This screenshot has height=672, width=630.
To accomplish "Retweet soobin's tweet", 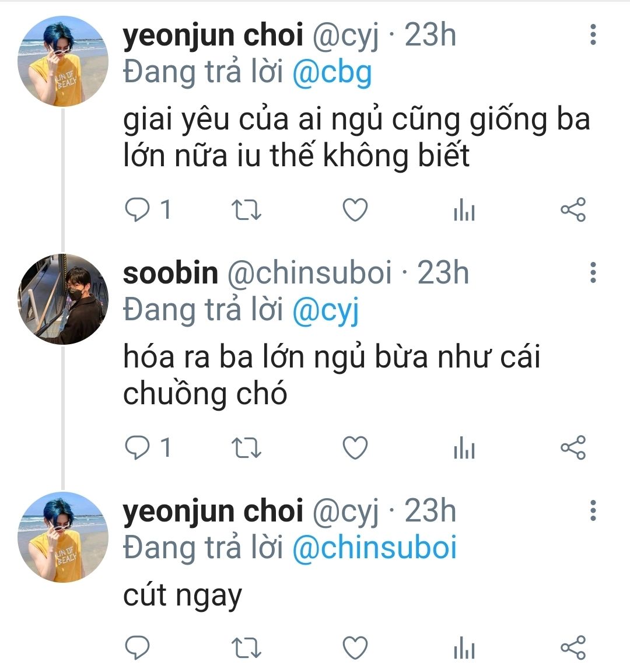I will [246, 448].
